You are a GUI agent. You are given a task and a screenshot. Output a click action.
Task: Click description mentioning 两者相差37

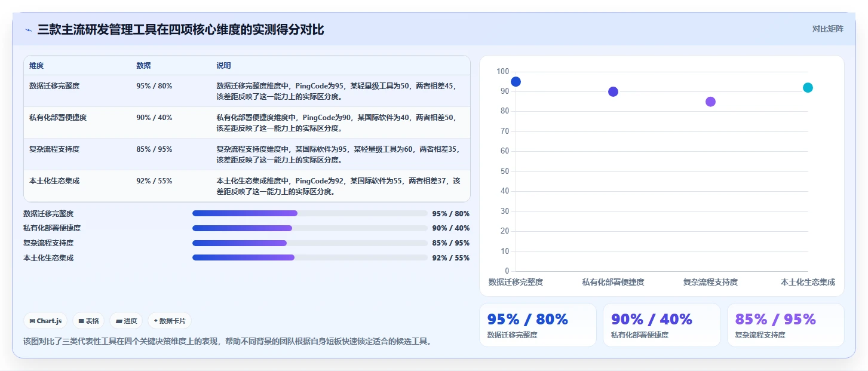(x=338, y=186)
